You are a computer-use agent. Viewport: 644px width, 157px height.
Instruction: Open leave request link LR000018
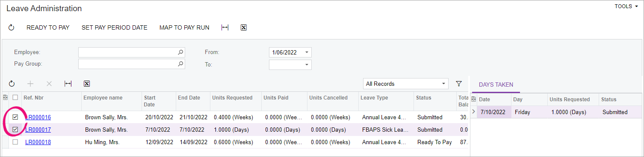click(x=38, y=142)
